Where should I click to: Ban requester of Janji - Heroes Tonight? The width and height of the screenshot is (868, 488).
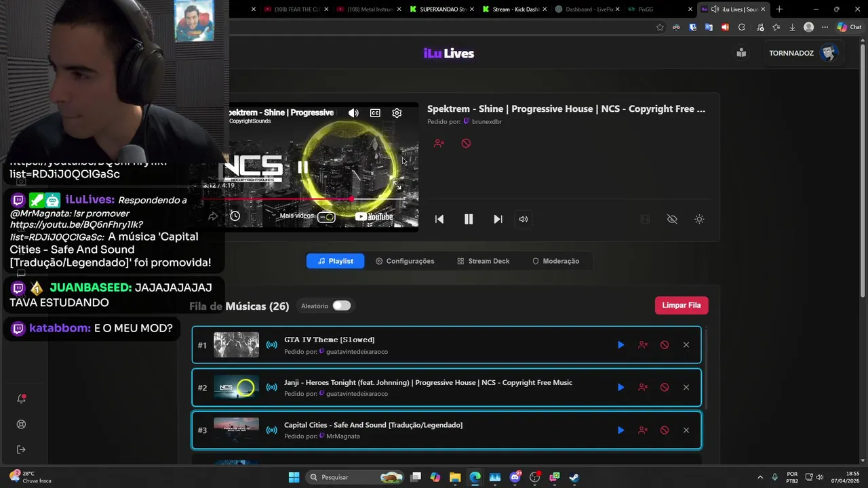[x=643, y=388]
